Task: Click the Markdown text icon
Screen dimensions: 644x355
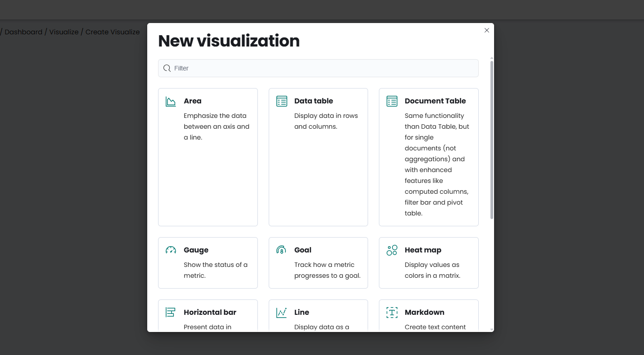Action: [x=392, y=313]
